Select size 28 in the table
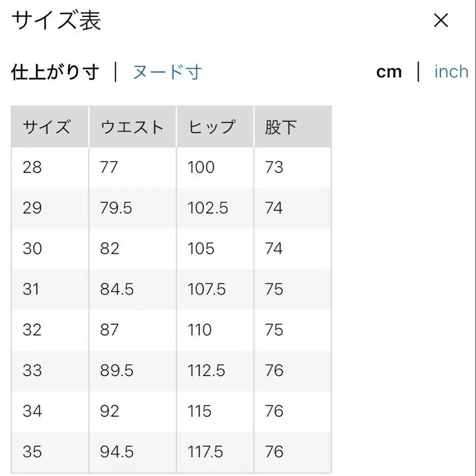The width and height of the screenshot is (476, 476). coord(33,167)
